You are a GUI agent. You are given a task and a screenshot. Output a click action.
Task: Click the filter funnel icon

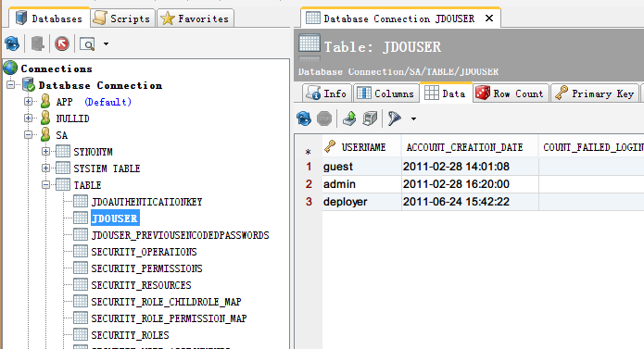pyautogui.click(x=395, y=118)
